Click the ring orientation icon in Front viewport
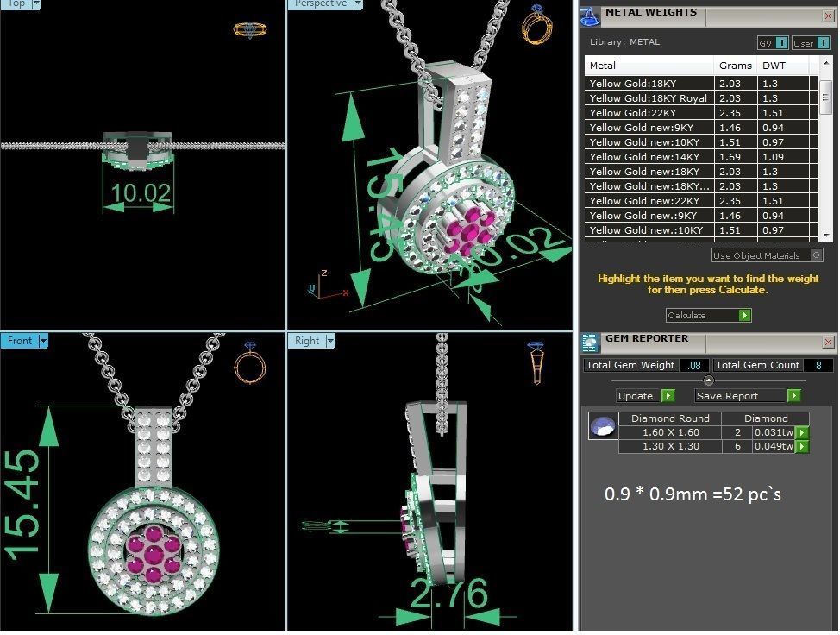The height and width of the screenshot is (635, 840). tap(250, 362)
